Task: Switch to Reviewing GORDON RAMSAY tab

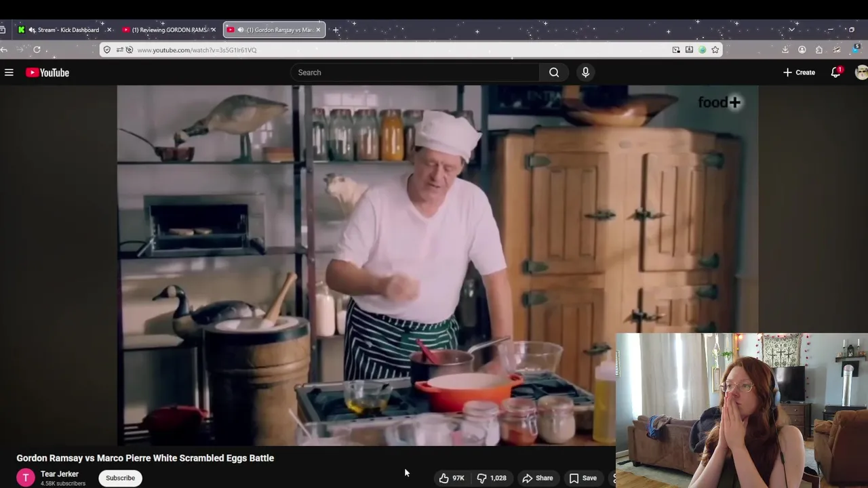Action: click(x=170, y=30)
